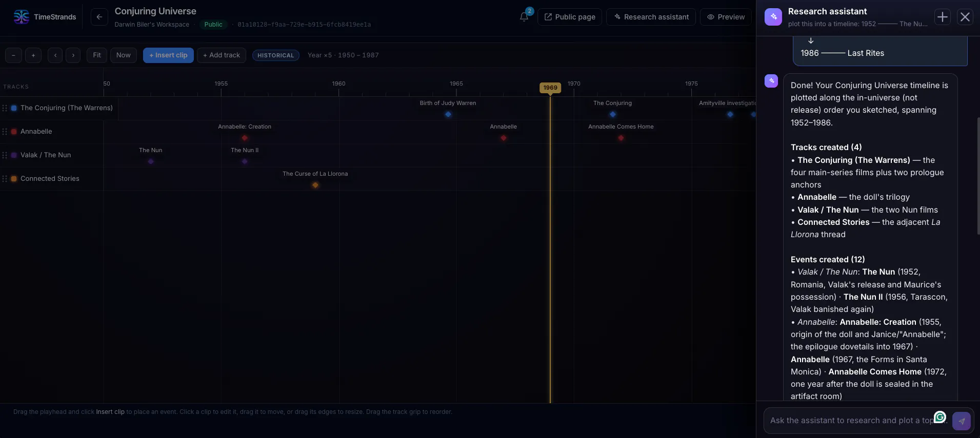This screenshot has width=980, height=438.
Task: Click the Research assistant avatar icon
Action: [773, 17]
